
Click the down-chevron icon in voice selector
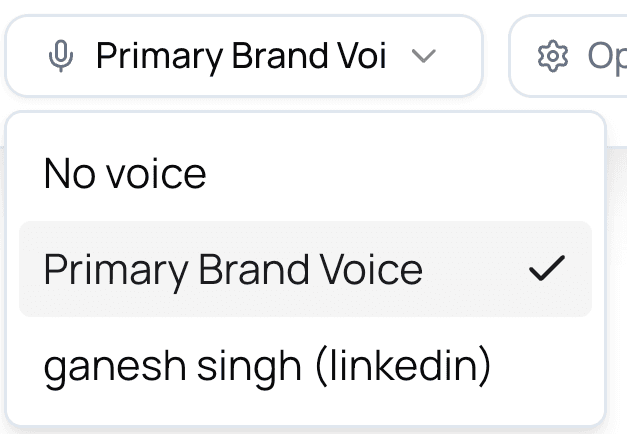pyautogui.click(x=424, y=57)
